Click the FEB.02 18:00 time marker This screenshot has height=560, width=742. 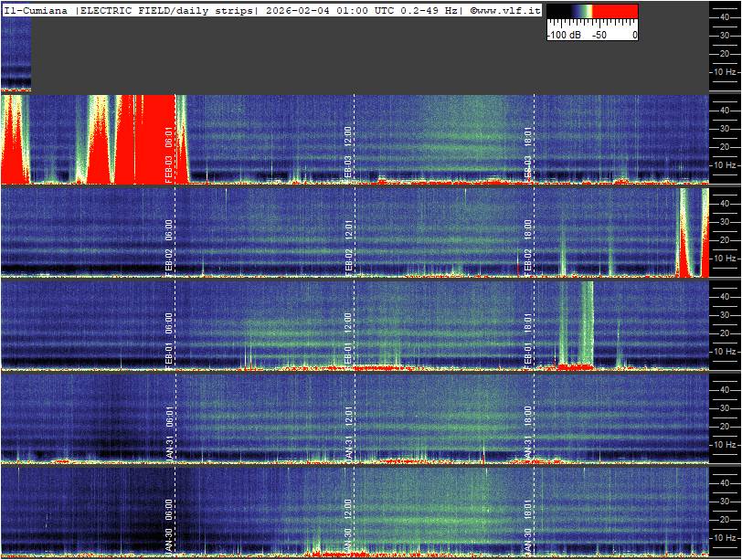pyautogui.click(x=528, y=249)
